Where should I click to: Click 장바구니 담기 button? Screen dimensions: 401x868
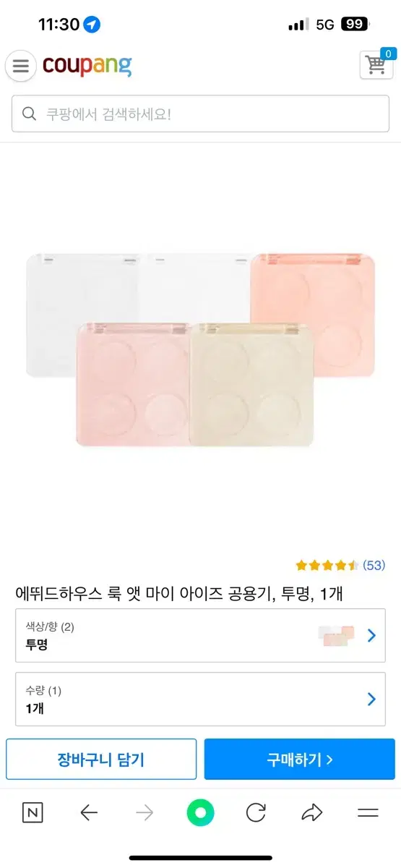(x=101, y=759)
